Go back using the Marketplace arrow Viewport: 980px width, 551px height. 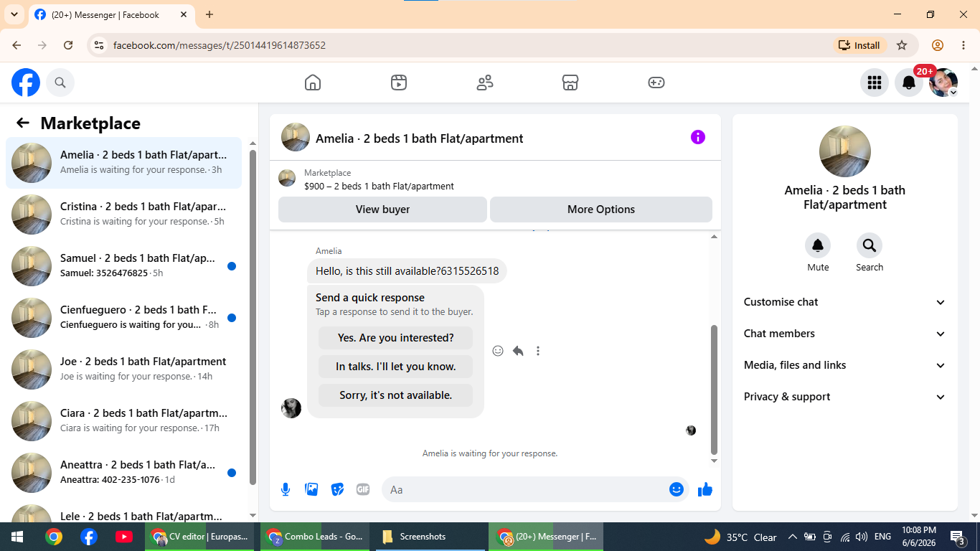click(23, 123)
